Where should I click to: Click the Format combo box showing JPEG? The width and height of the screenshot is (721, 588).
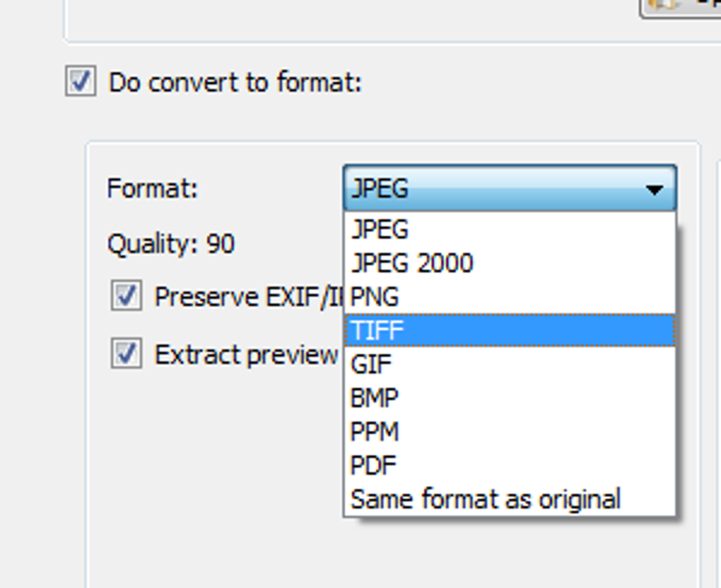click(495, 189)
